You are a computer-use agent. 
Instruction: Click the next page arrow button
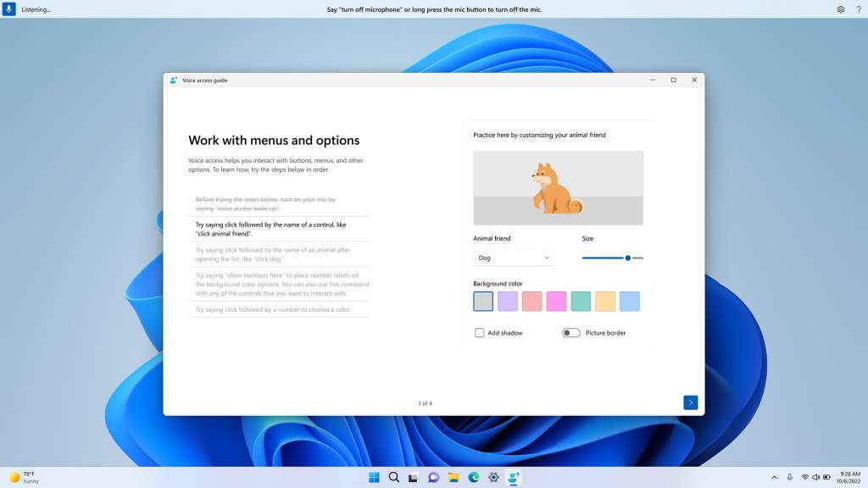pyautogui.click(x=691, y=402)
